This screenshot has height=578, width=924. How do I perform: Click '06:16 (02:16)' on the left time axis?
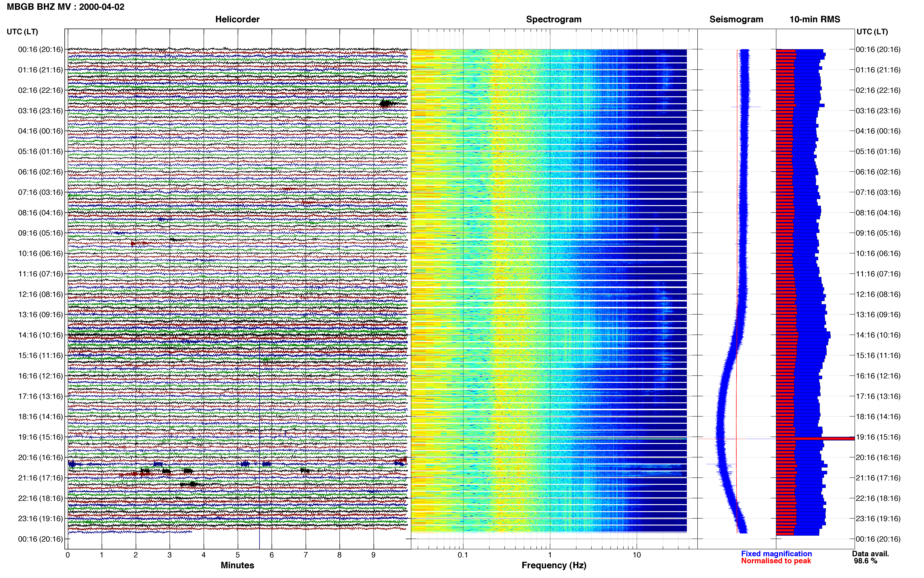(41, 172)
